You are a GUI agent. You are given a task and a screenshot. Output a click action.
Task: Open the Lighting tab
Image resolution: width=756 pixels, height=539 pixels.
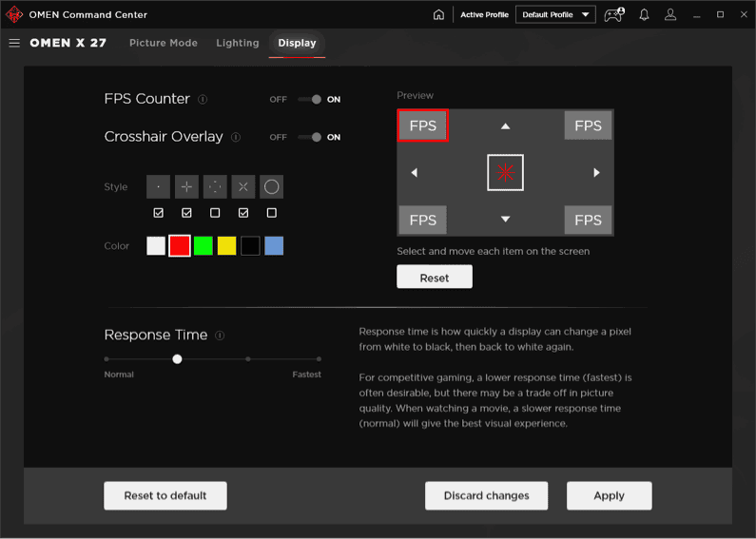coord(238,43)
